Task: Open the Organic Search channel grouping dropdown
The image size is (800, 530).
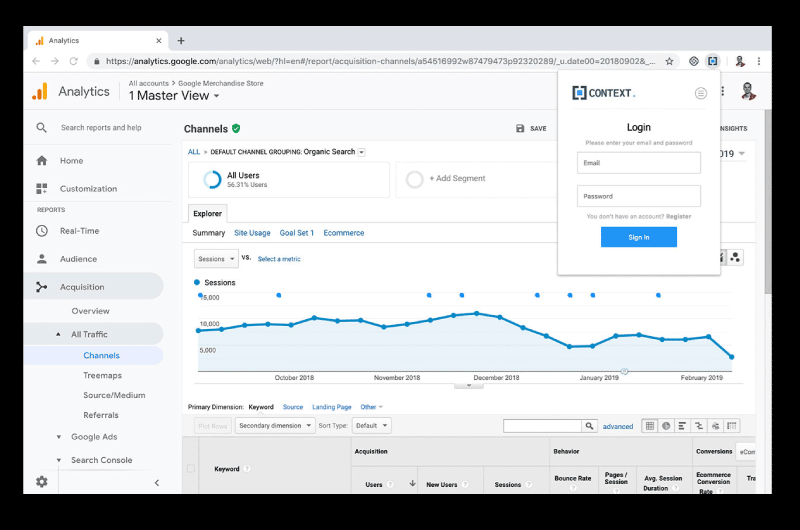Action: click(361, 152)
